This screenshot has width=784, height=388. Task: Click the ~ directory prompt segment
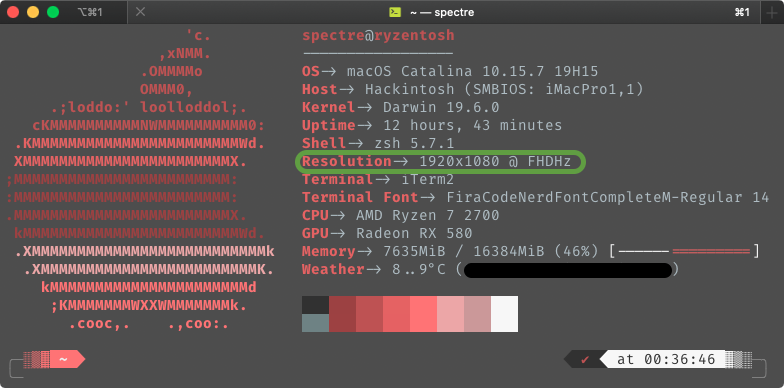click(64, 360)
